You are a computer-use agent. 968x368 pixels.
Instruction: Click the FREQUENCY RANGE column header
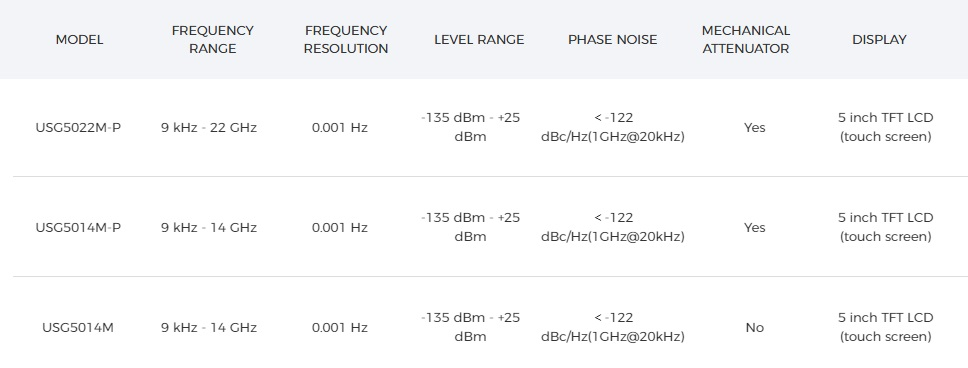pyautogui.click(x=212, y=40)
